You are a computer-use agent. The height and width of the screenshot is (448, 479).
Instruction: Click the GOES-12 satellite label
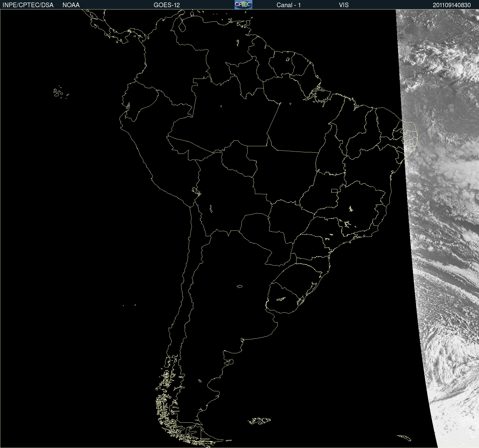coord(167,5)
